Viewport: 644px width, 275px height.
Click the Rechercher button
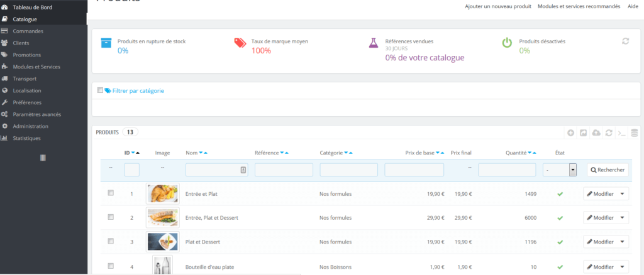(608, 170)
